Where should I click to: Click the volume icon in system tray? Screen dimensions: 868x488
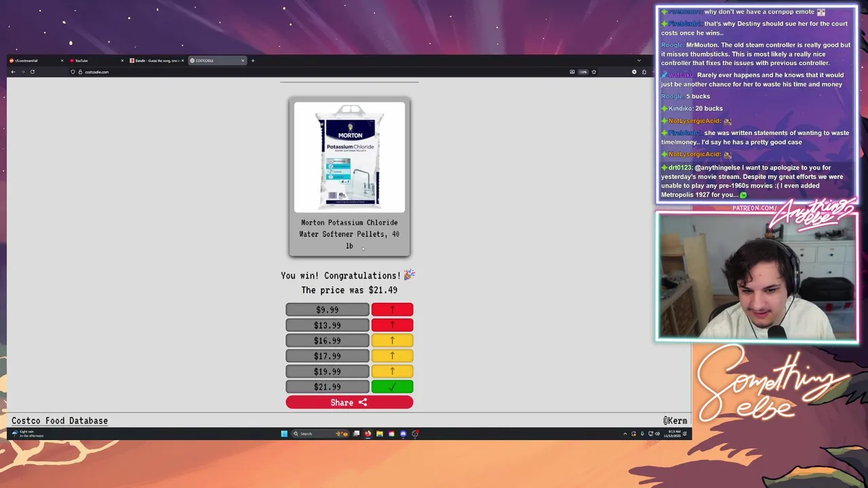[x=657, y=434]
